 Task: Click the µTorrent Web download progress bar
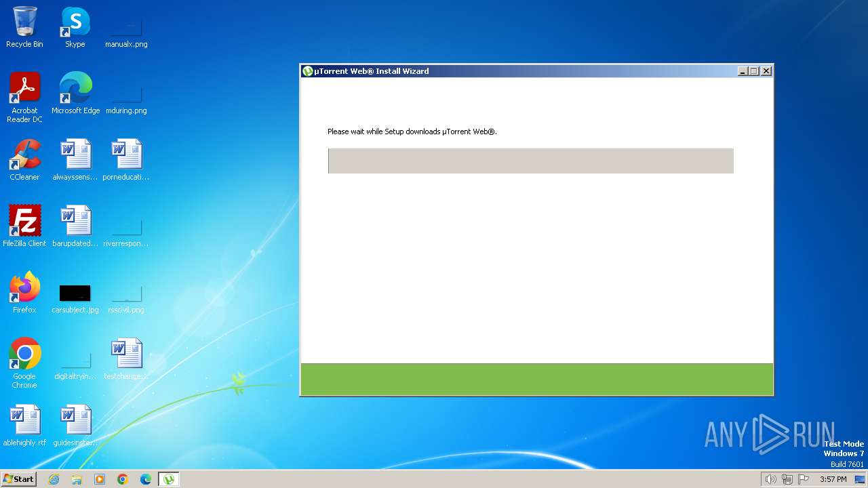point(531,161)
